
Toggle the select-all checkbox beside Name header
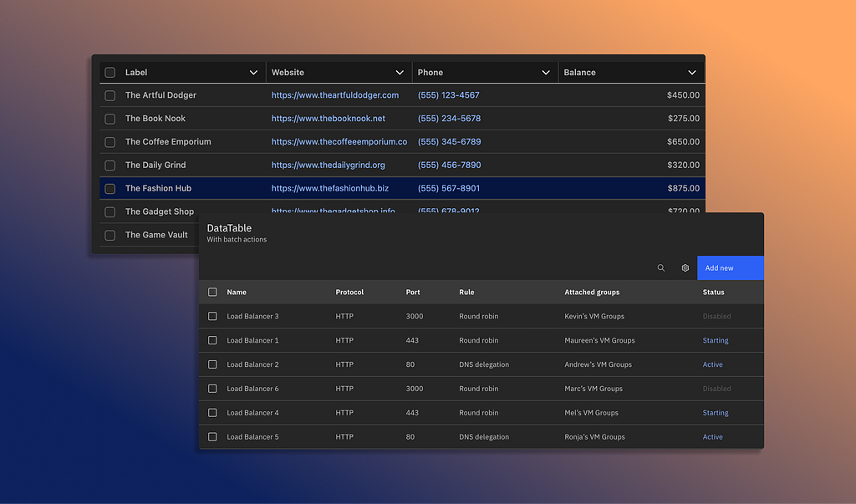(212, 292)
